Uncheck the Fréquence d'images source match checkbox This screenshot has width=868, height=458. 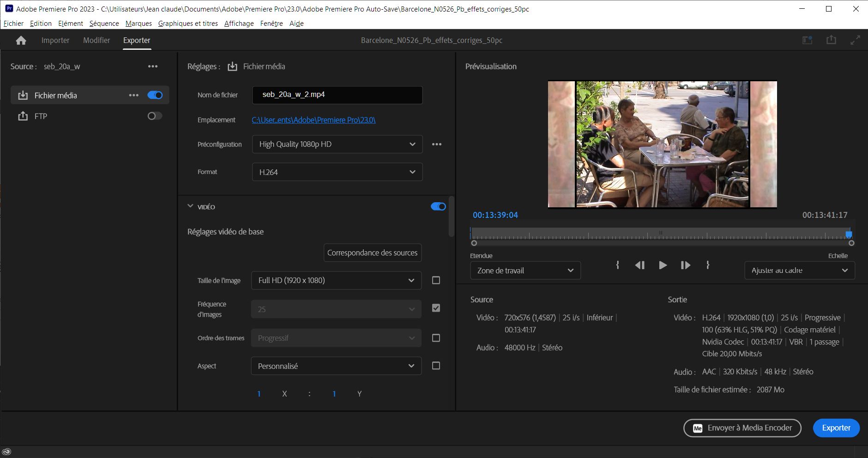click(436, 308)
